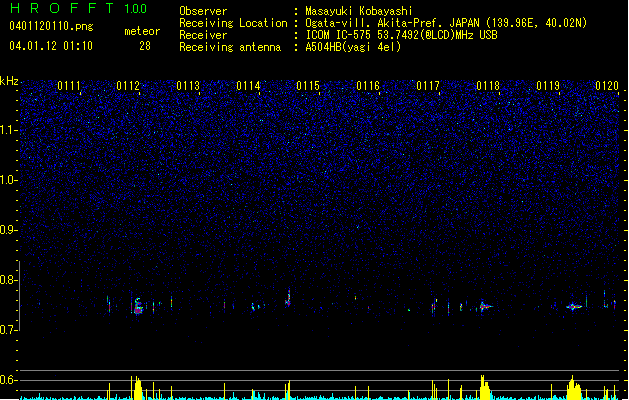Click the meteor echo near 0119
Screen dimensions: 629x400
point(574,307)
